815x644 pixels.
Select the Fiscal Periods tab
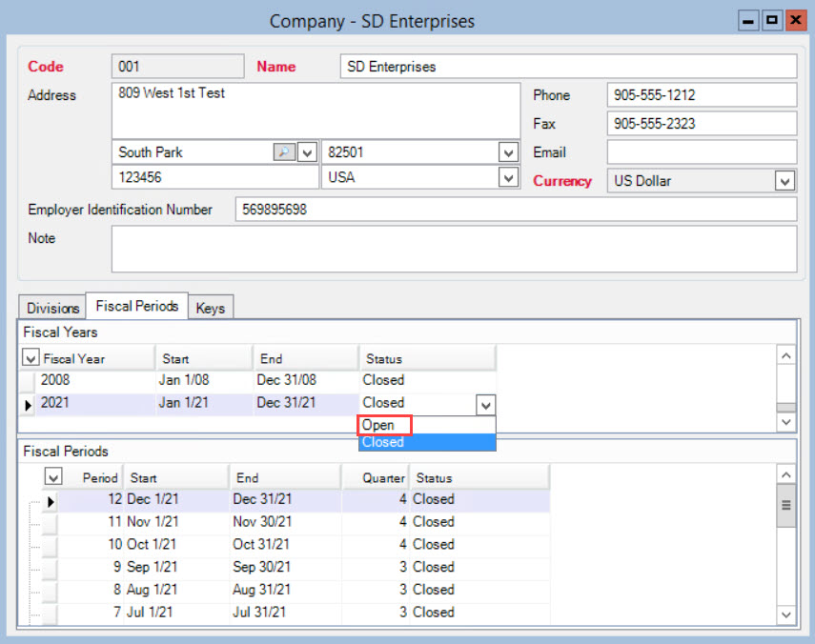point(137,306)
